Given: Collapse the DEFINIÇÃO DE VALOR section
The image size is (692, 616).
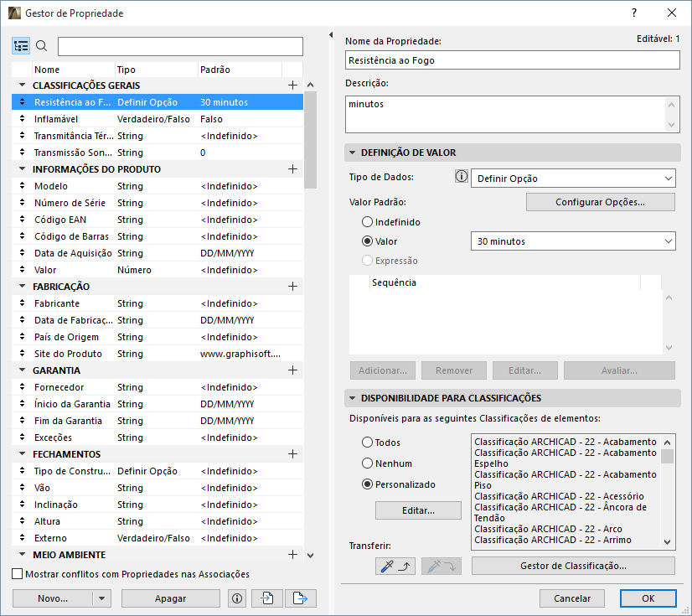Looking at the screenshot, I should coord(352,153).
